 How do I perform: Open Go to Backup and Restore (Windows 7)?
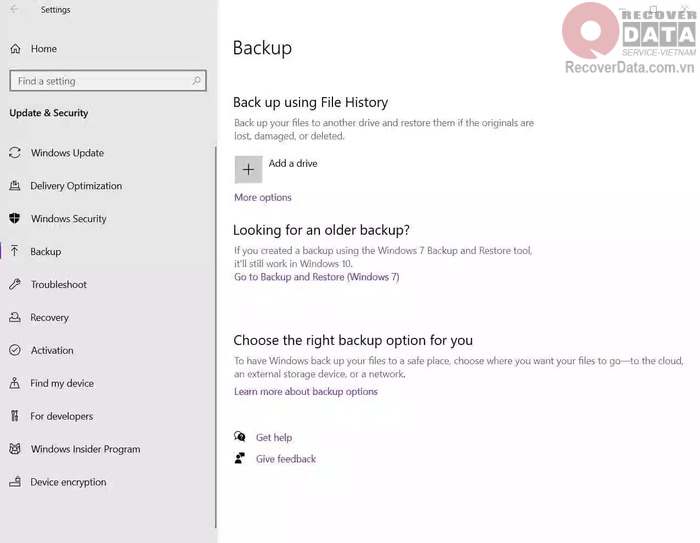click(317, 277)
